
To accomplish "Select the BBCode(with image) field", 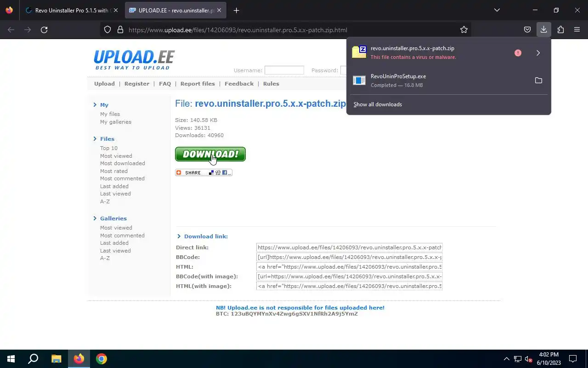I will click(349, 276).
